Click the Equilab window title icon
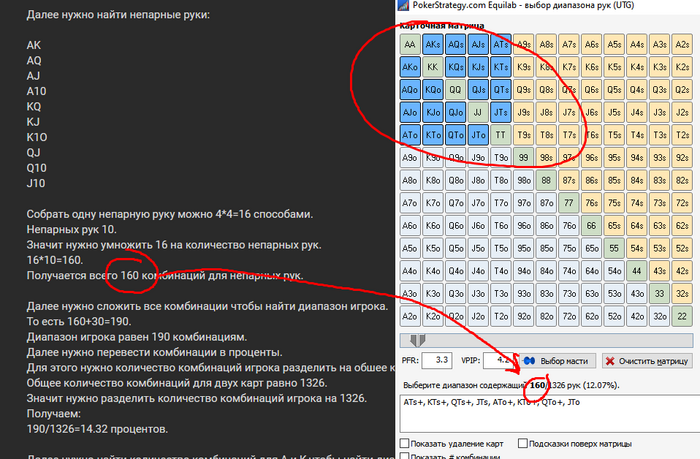 point(403,5)
